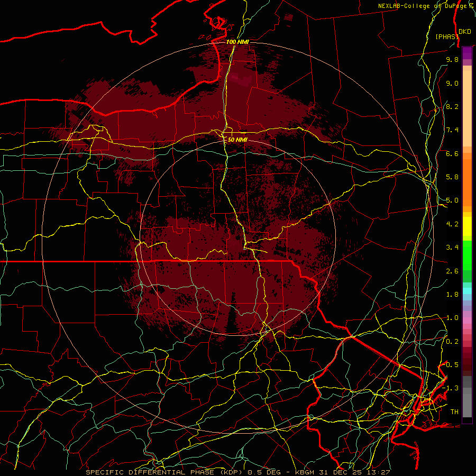Pick the 3.4 scale label
The image size is (476, 476).
pyautogui.click(x=452, y=248)
